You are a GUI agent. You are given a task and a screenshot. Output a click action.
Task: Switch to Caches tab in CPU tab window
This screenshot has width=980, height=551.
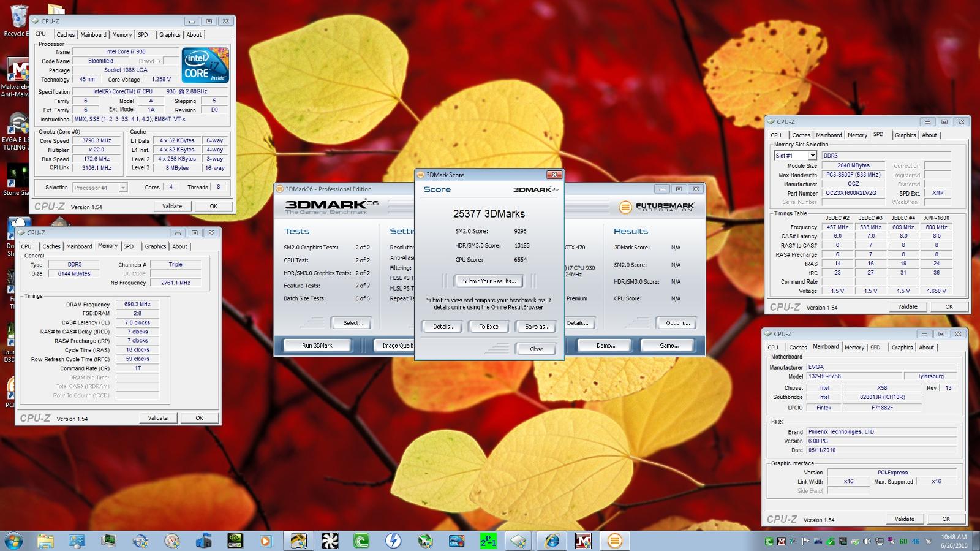(66, 35)
